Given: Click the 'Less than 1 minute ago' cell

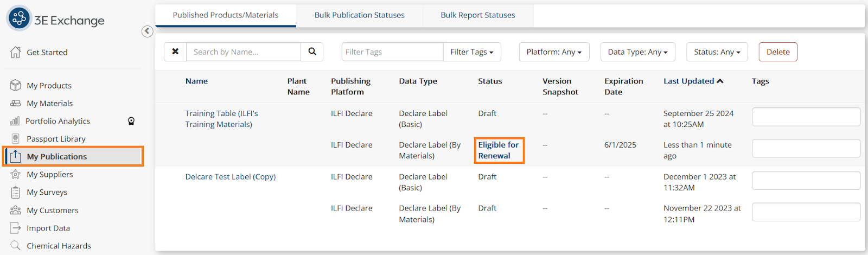Looking at the screenshot, I should point(698,150).
